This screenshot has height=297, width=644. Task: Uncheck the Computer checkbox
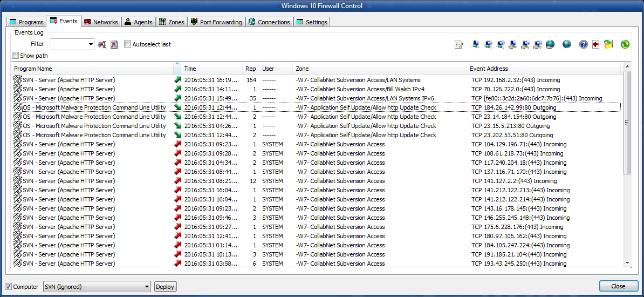pos(8,286)
